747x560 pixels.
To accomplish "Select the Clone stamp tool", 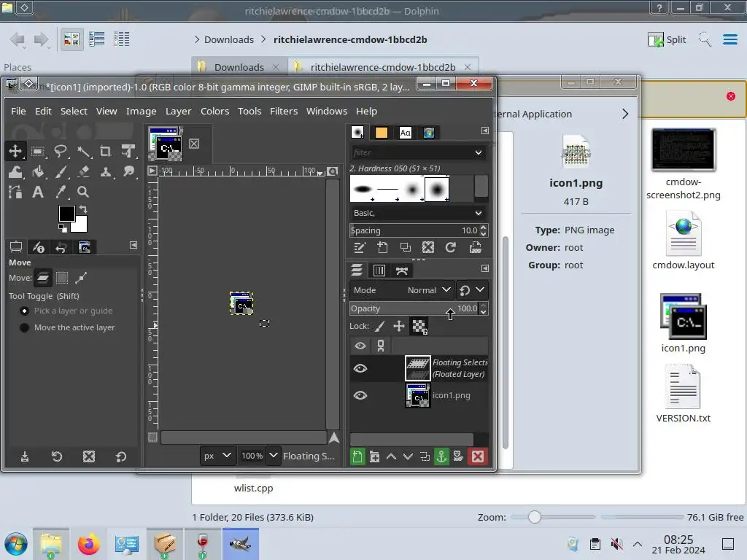I will click(x=106, y=172).
